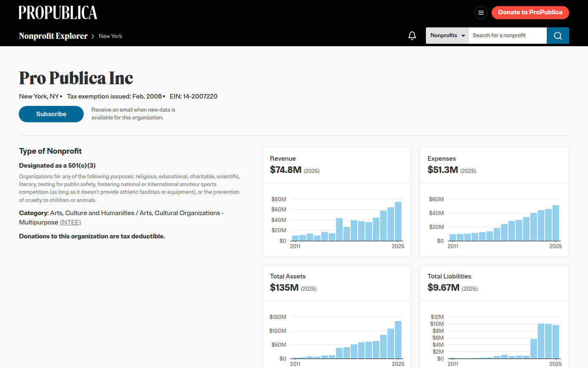Click the $150M axis label in Assets chart
588x368 pixels.
278,317
